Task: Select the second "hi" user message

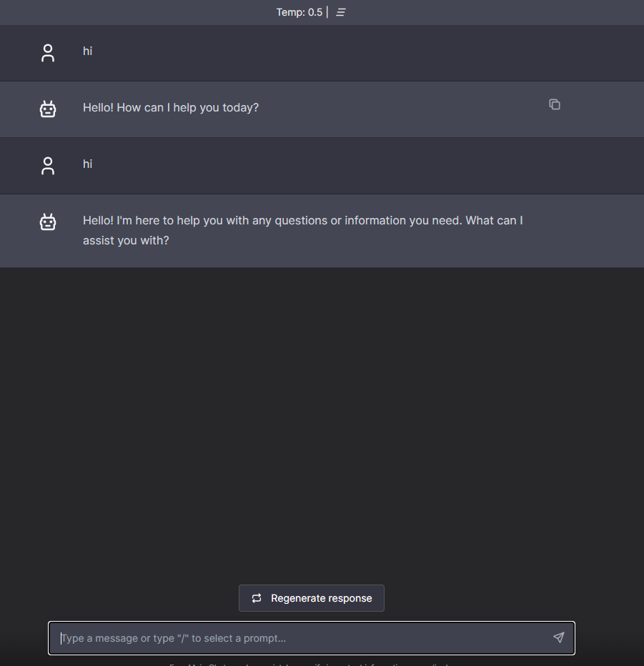Action: click(x=88, y=164)
